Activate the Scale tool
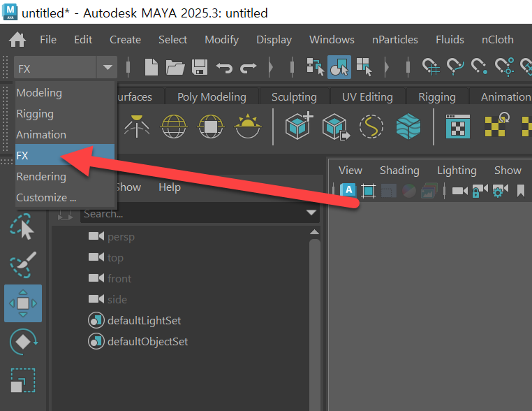This screenshot has height=411, width=532. 23,380
